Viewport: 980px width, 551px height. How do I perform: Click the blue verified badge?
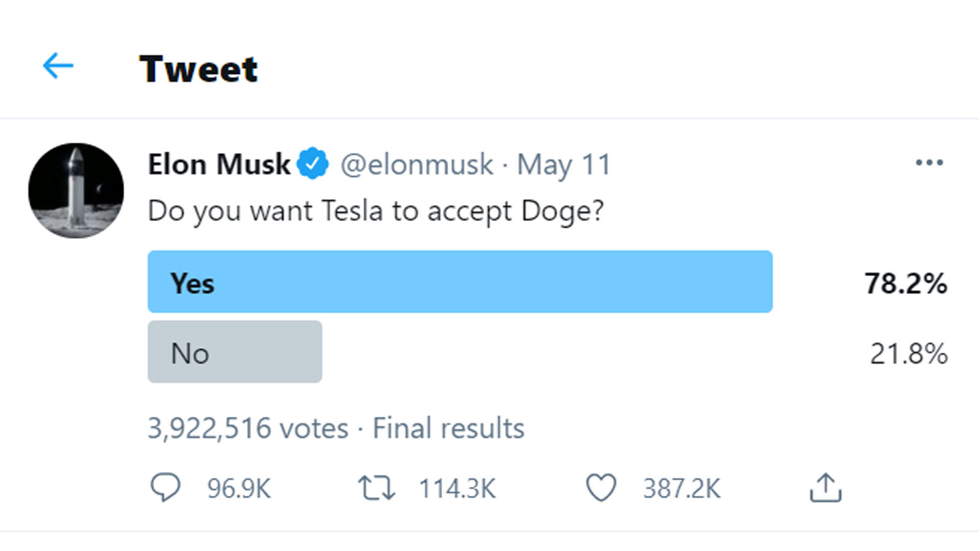click(313, 163)
